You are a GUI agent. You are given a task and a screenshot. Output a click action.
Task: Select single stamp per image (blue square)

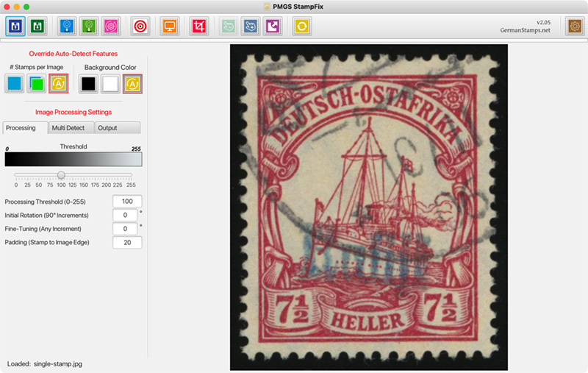(14, 83)
